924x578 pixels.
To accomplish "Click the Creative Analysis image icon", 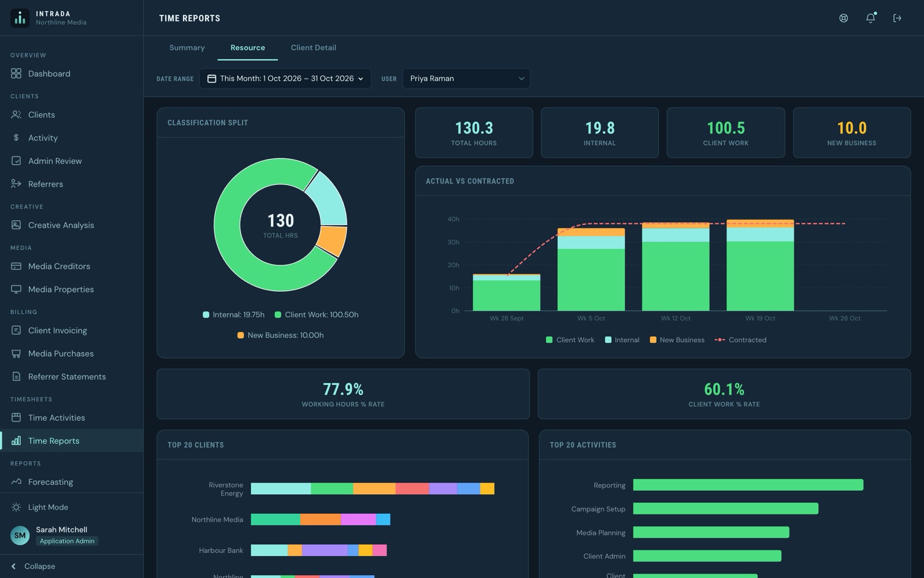I will pos(16,225).
